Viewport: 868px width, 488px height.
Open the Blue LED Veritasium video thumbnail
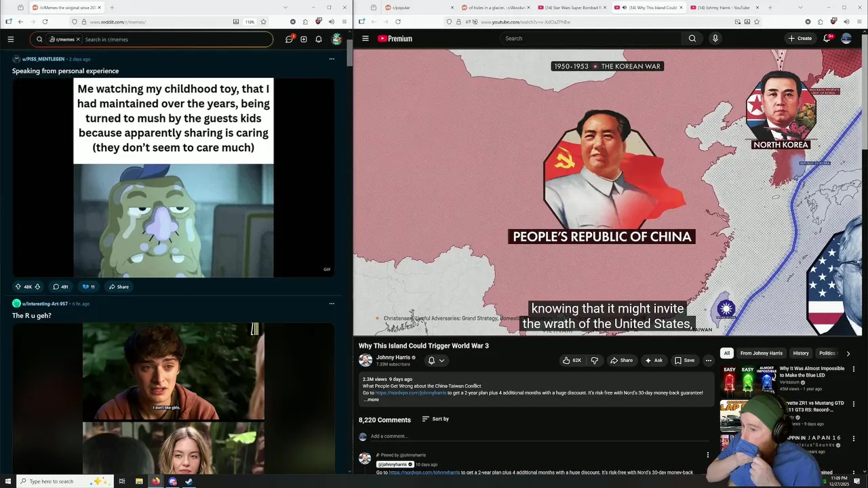(748, 380)
